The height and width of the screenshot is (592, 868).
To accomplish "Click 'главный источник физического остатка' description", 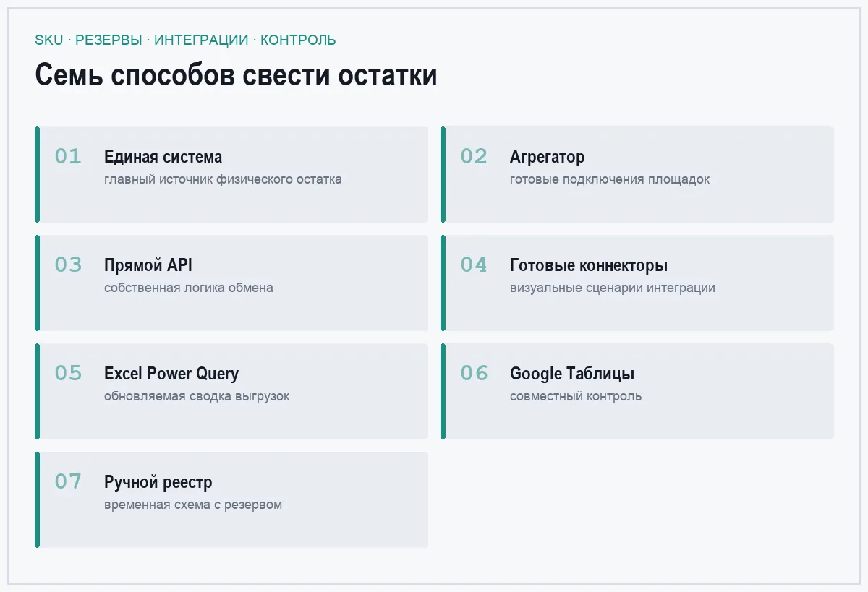I will [223, 179].
